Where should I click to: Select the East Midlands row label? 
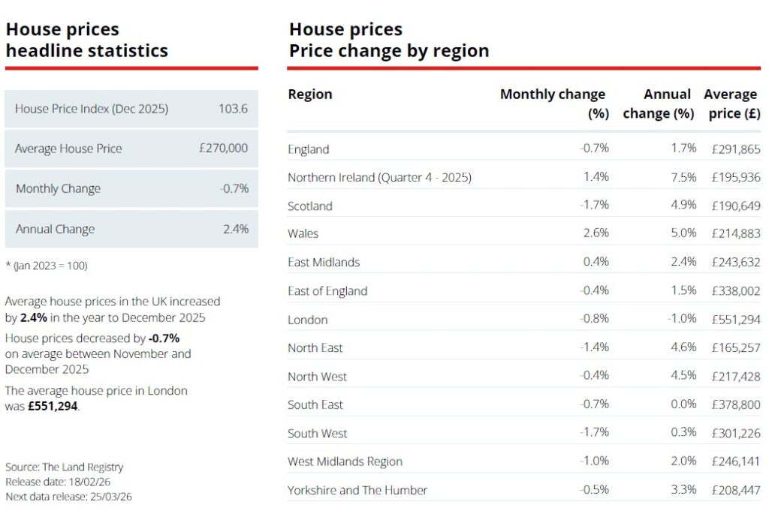(x=324, y=262)
